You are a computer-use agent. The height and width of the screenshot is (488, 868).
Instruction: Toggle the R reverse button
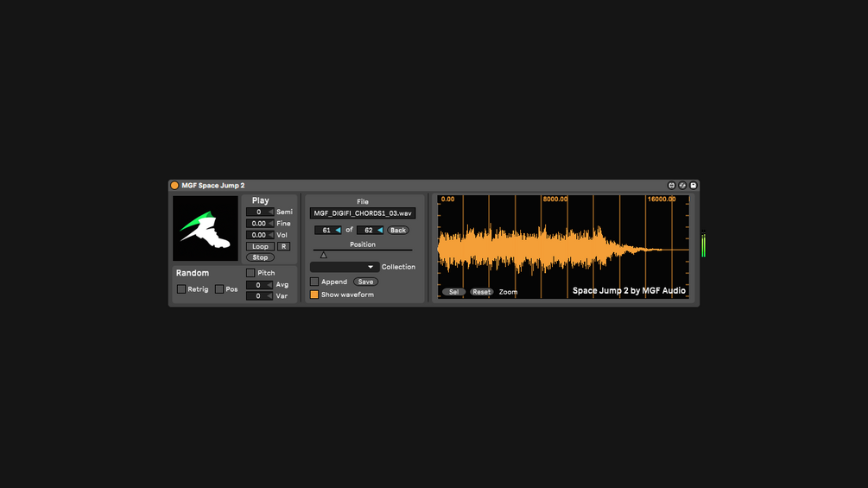point(283,246)
